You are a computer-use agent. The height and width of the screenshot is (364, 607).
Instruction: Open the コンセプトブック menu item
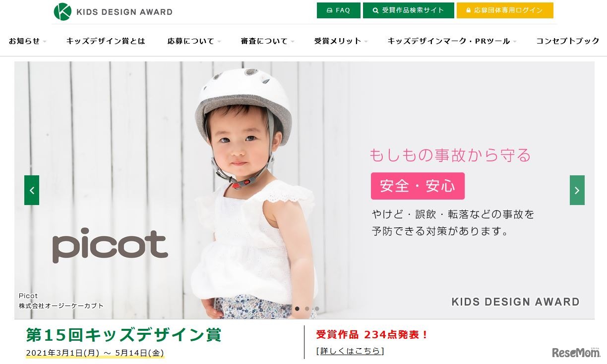[x=568, y=41]
